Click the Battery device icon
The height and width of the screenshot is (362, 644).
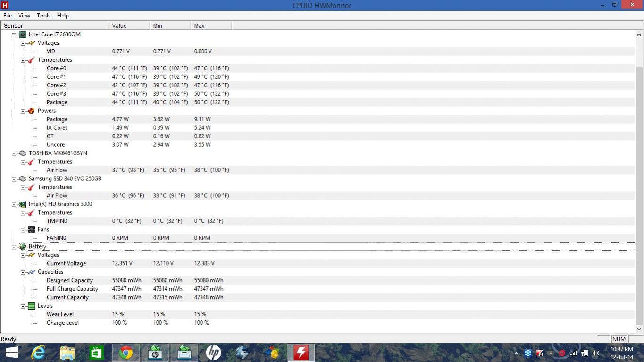[x=22, y=247]
